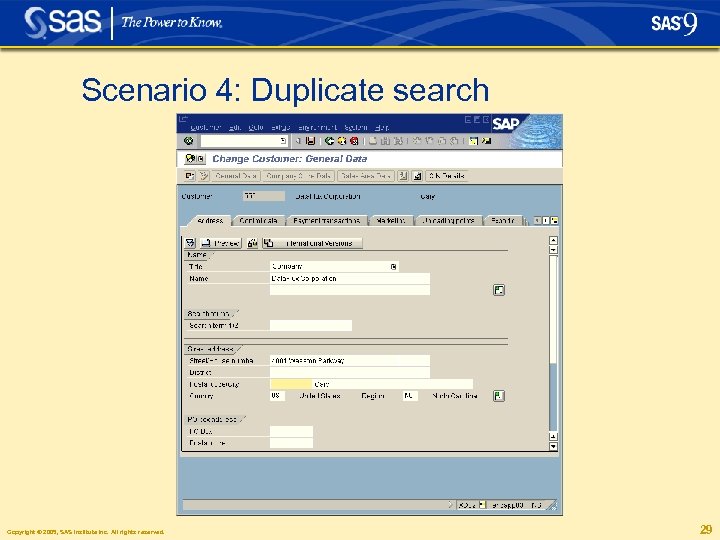The height and width of the screenshot is (540, 720).
Task: Click the District input field
Action: 350,372
